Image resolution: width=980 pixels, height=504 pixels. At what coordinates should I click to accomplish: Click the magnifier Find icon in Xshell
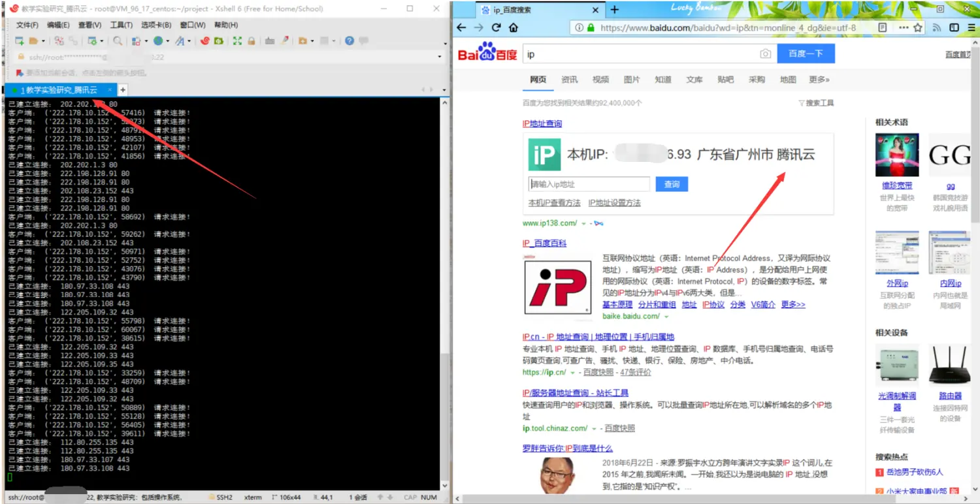(118, 40)
